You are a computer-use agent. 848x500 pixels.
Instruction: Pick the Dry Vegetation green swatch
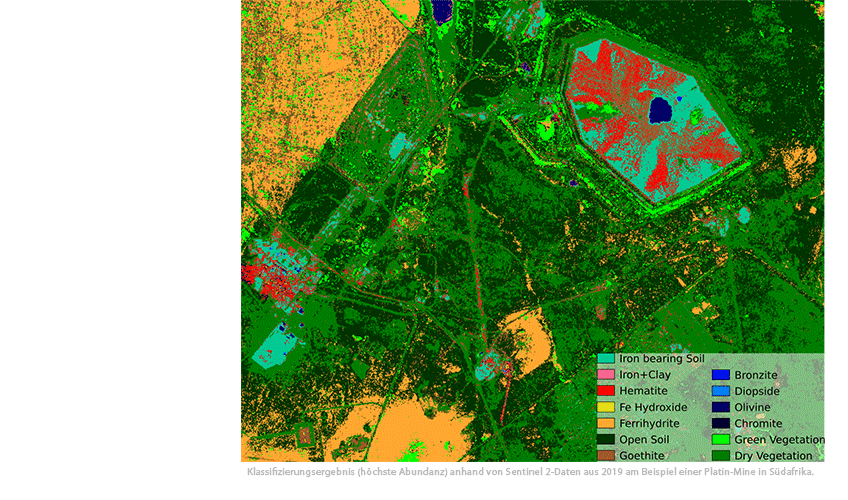[x=721, y=456]
